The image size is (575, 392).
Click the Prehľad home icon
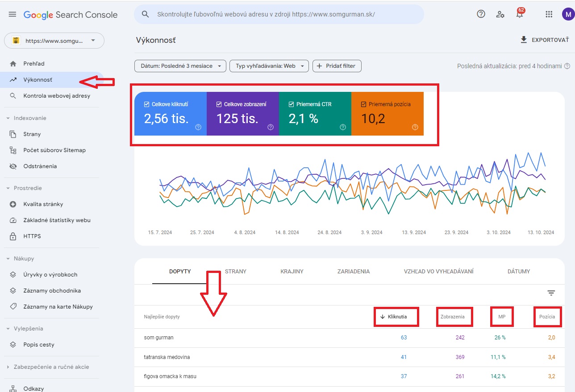coord(13,64)
